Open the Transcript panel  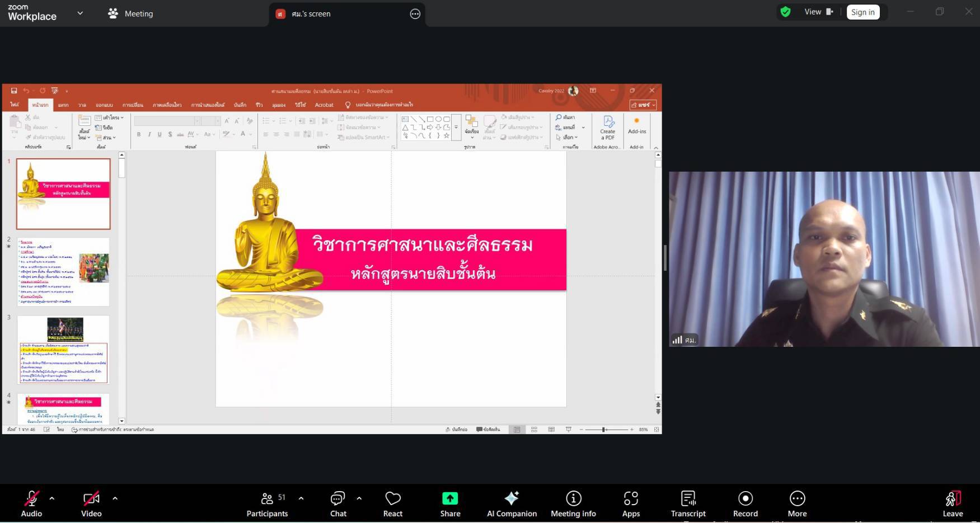688,503
